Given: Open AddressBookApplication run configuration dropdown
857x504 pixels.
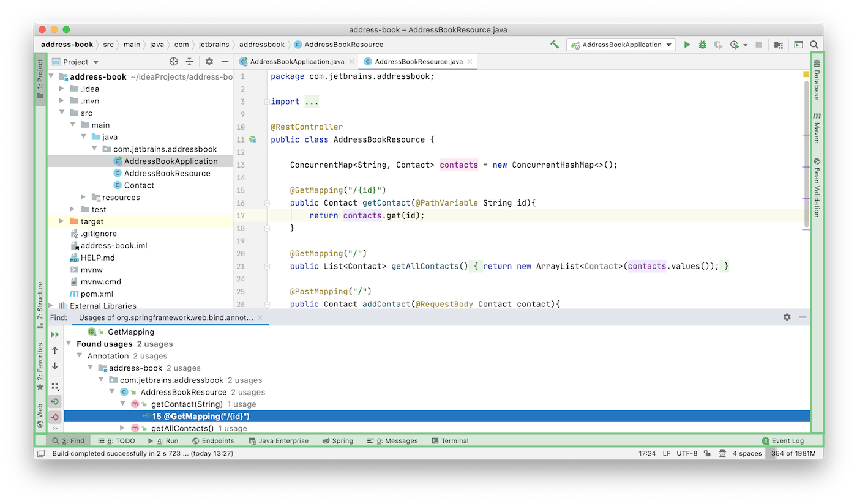Looking at the screenshot, I should pyautogui.click(x=621, y=45).
